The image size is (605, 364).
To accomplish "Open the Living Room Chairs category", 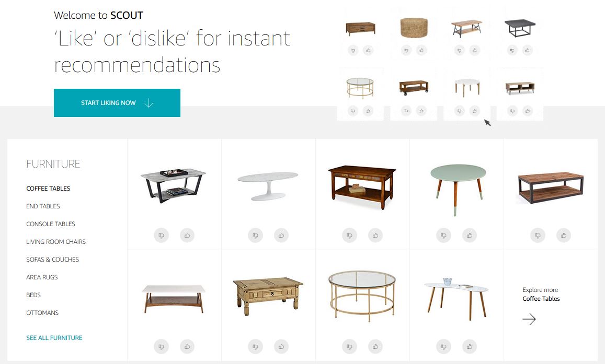I will tap(56, 241).
